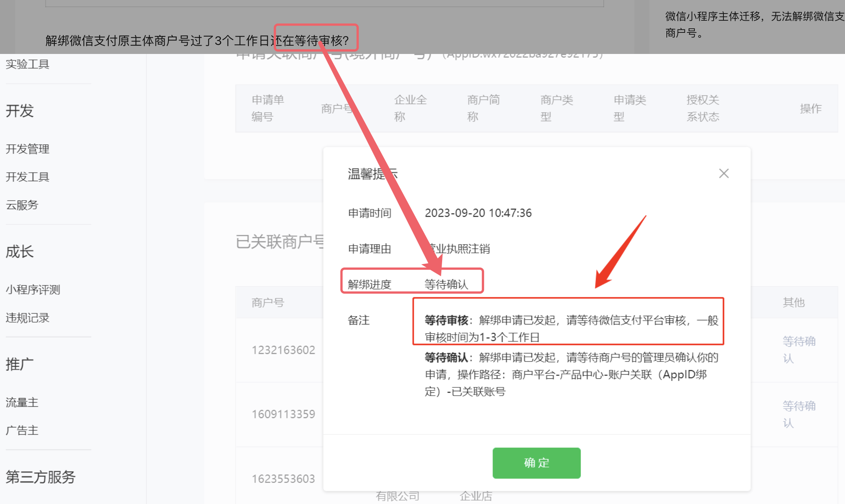Screen dimensions: 845x504
Task: Click the 第三方服务 section heading
Action: (40, 477)
